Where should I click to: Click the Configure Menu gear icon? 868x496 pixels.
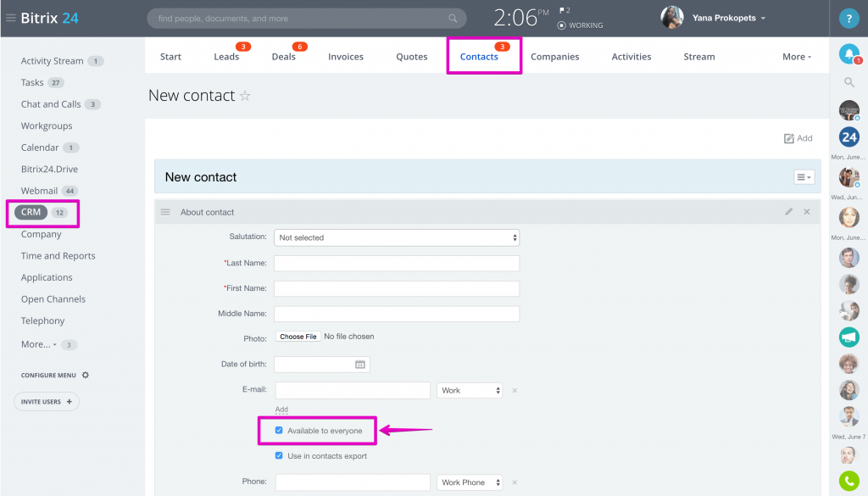pos(86,375)
